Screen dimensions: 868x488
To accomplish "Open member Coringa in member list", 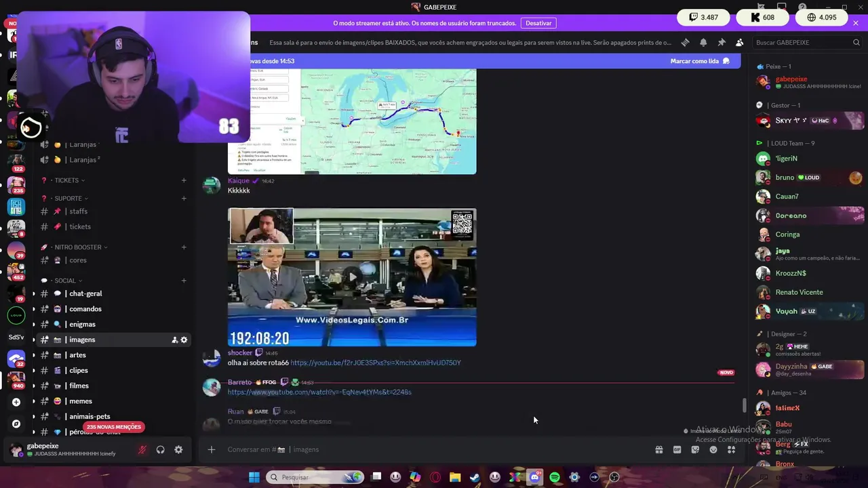I will coord(810,235).
